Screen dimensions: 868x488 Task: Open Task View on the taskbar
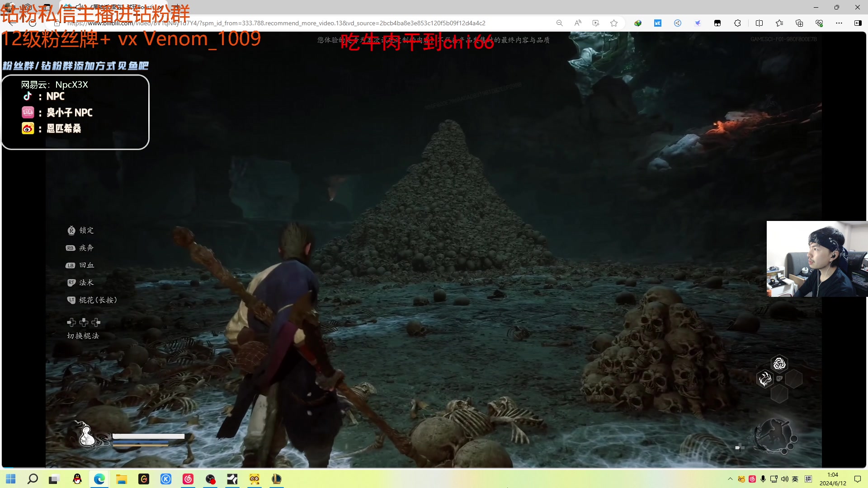[x=54, y=479]
